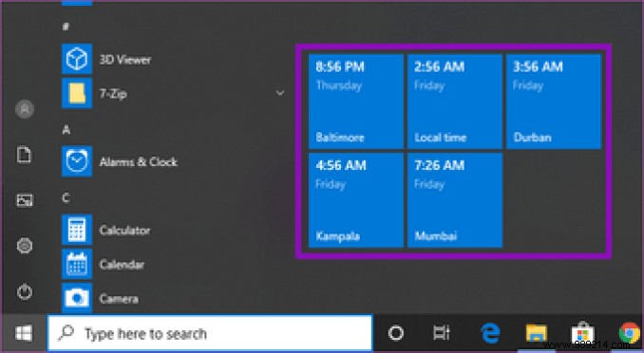Click the A letter section header
Screen dimensions: 644x353
click(66, 130)
